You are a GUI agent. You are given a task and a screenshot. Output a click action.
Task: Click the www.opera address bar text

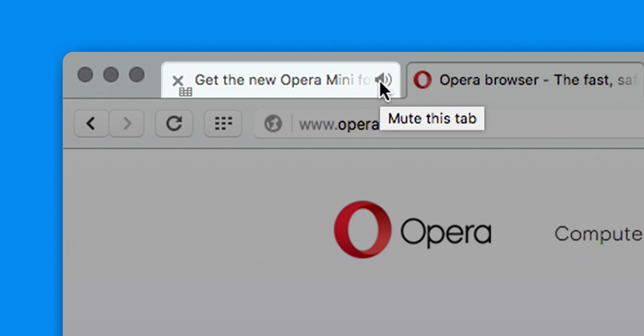pos(338,125)
